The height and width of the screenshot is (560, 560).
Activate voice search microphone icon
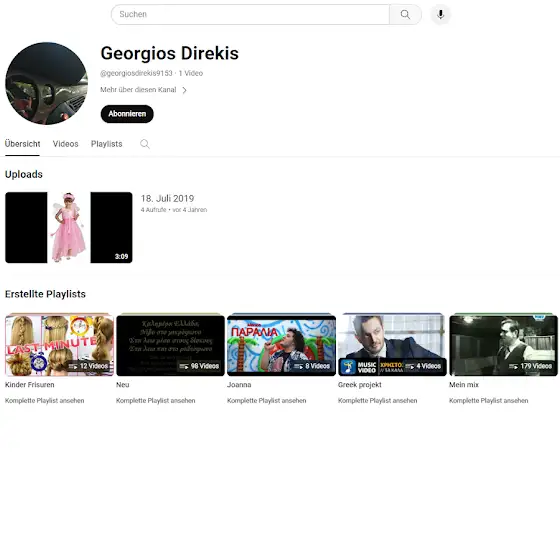tap(441, 14)
